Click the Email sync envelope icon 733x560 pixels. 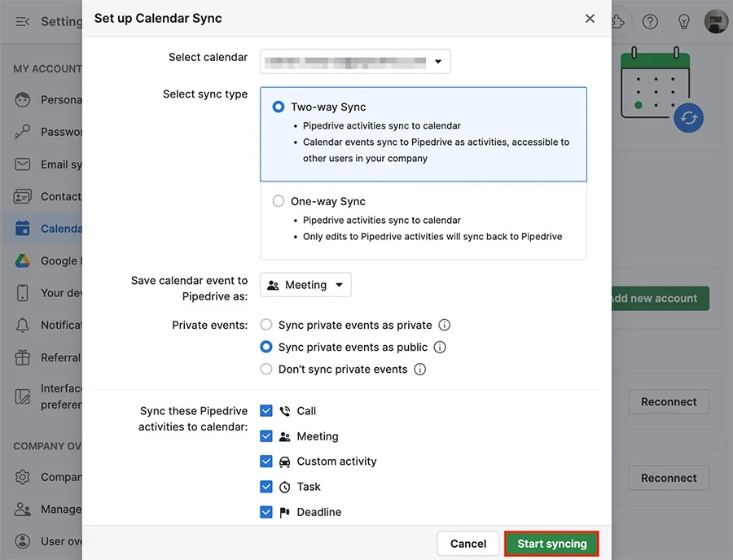point(23,164)
